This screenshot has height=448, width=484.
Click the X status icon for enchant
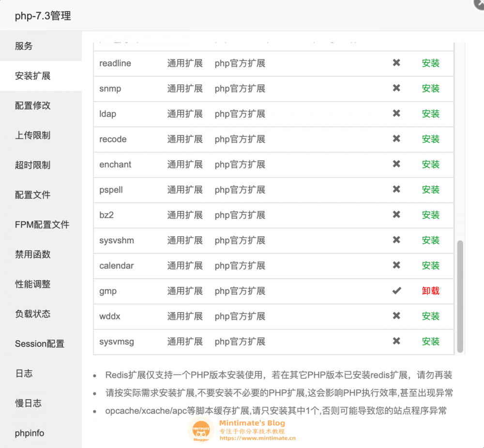tap(396, 164)
